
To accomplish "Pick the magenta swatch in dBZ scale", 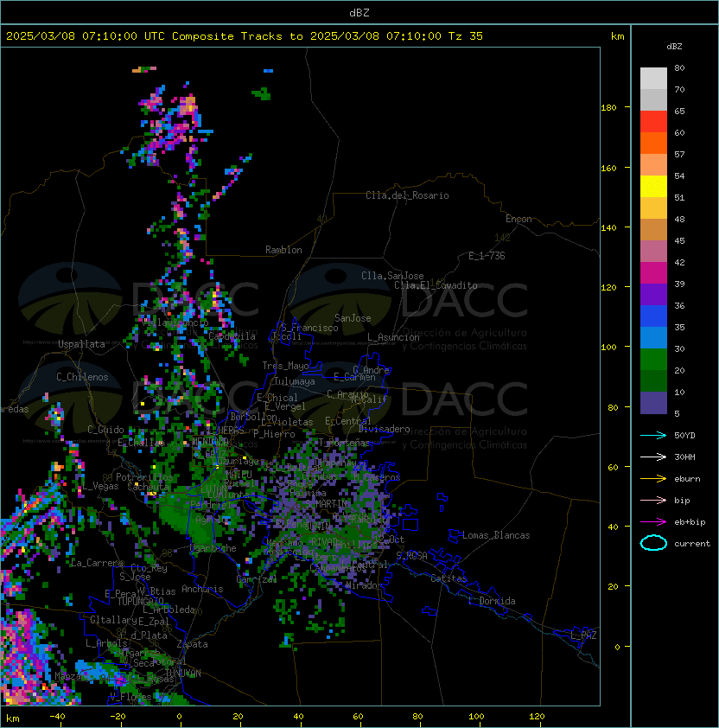I will (x=653, y=273).
